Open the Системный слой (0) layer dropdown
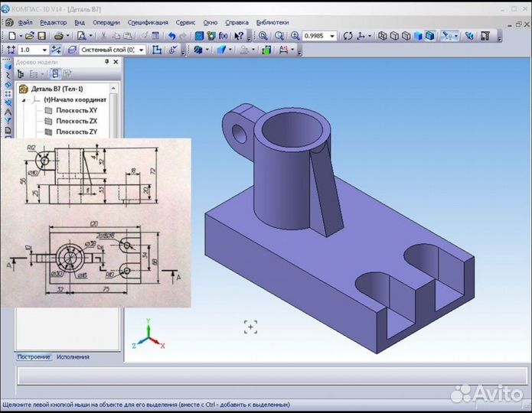Image resolution: width=532 pixels, height=413 pixels. tap(141, 50)
